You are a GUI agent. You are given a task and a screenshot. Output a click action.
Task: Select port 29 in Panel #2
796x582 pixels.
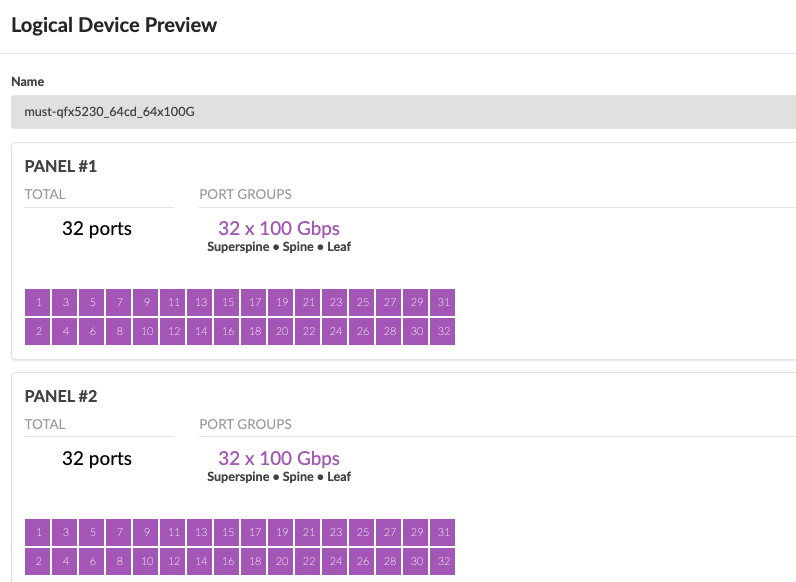click(416, 533)
